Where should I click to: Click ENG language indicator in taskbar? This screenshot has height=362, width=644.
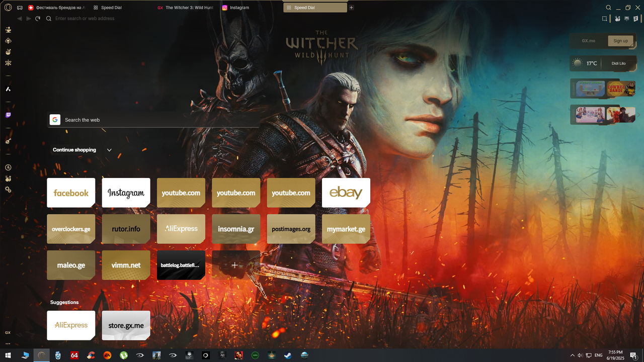tap(598, 355)
